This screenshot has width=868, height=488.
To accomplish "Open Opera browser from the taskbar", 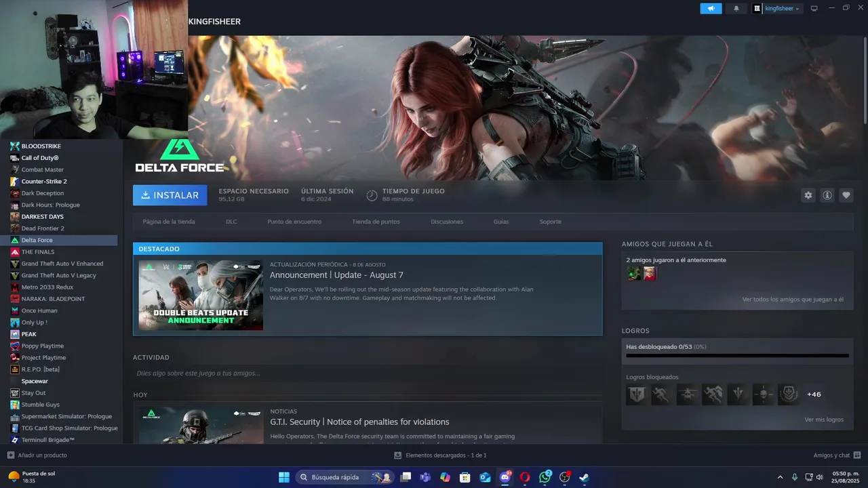I will (525, 477).
